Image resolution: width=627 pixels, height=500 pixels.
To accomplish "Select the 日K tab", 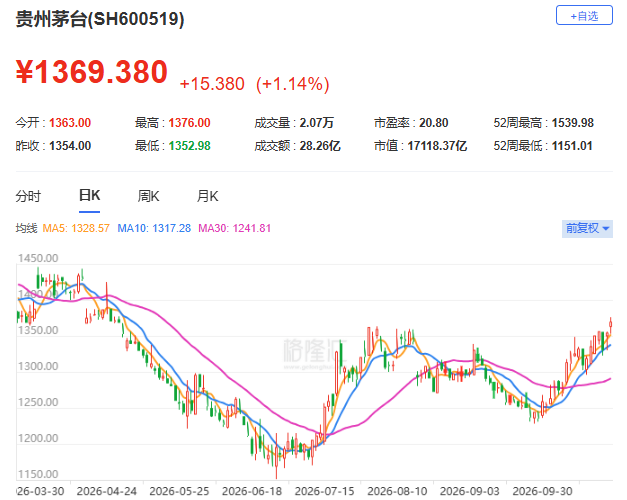I will [90, 195].
